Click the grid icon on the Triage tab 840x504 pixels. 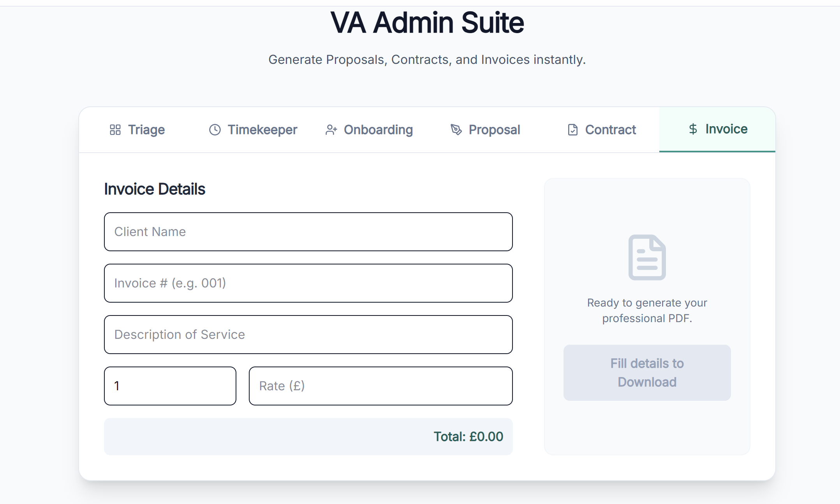115,130
